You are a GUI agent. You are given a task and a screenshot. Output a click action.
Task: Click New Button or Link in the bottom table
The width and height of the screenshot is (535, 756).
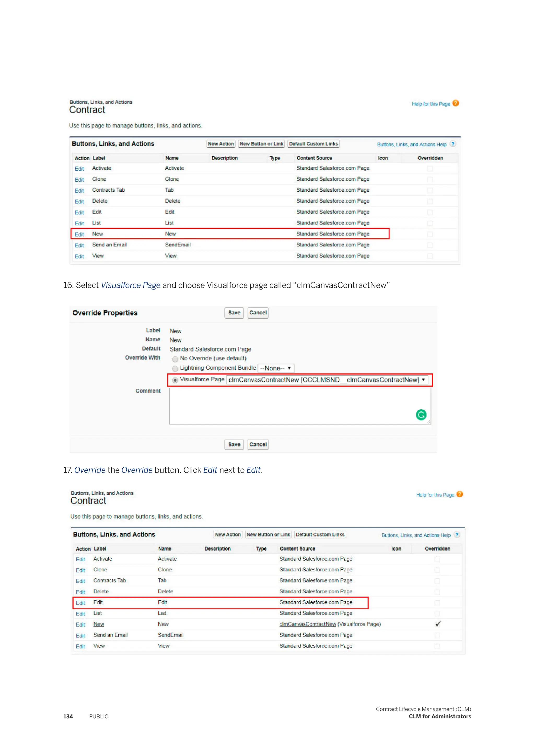pos(268,534)
